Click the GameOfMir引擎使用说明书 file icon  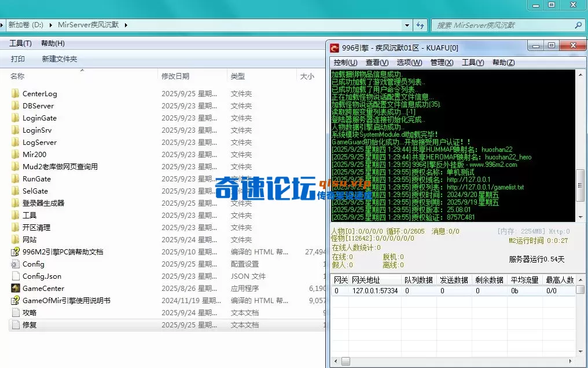[16, 300]
